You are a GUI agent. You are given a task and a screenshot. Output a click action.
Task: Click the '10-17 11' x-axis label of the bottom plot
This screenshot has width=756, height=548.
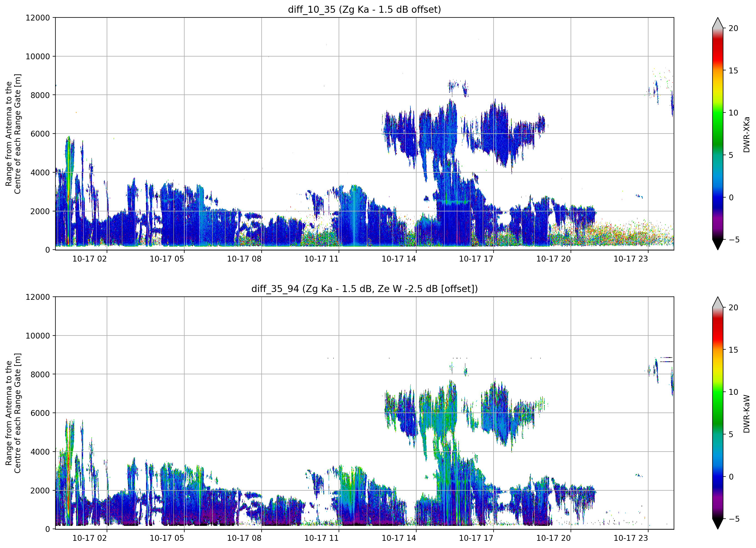tap(322, 538)
